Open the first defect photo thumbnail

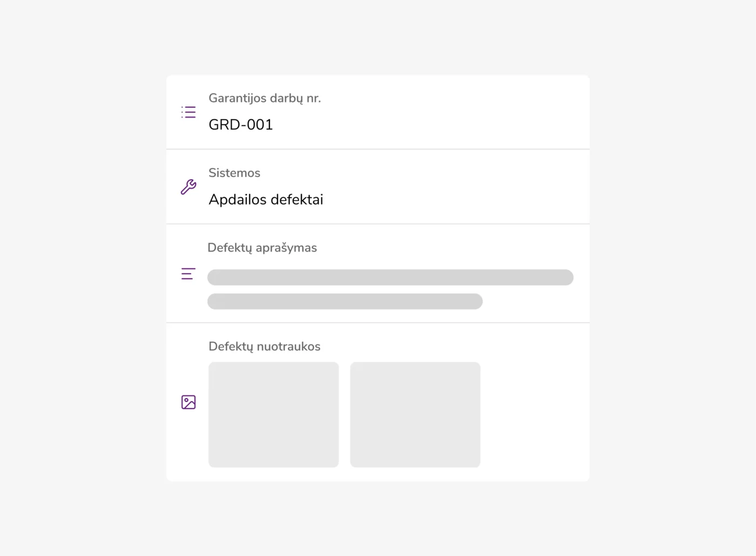tap(274, 415)
